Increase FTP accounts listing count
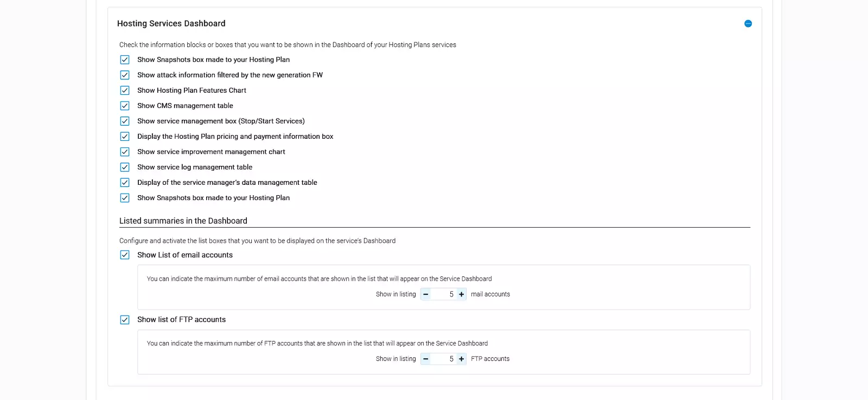The height and width of the screenshot is (400, 868). [x=462, y=359]
